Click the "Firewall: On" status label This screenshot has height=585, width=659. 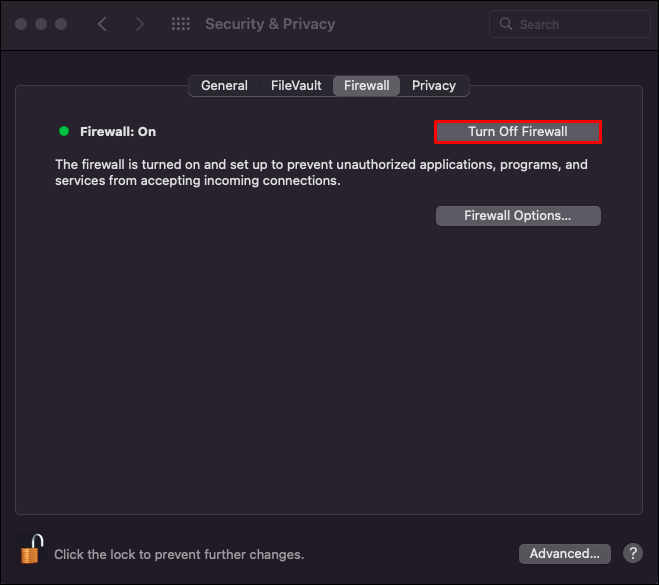tap(118, 131)
